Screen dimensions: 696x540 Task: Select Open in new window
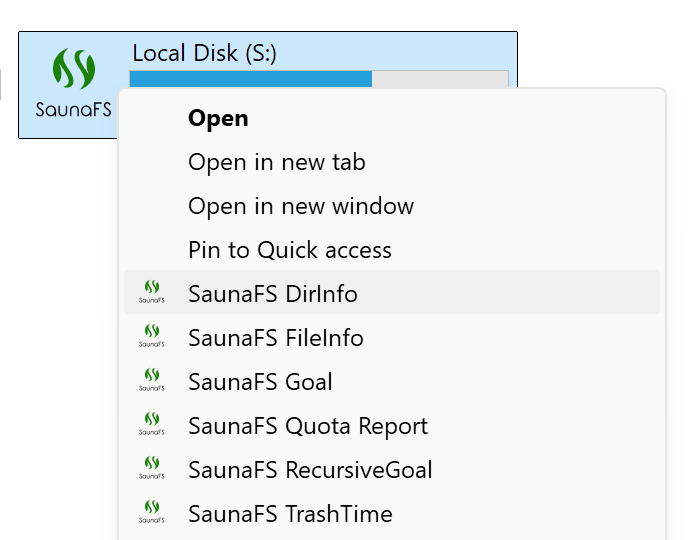392,206
